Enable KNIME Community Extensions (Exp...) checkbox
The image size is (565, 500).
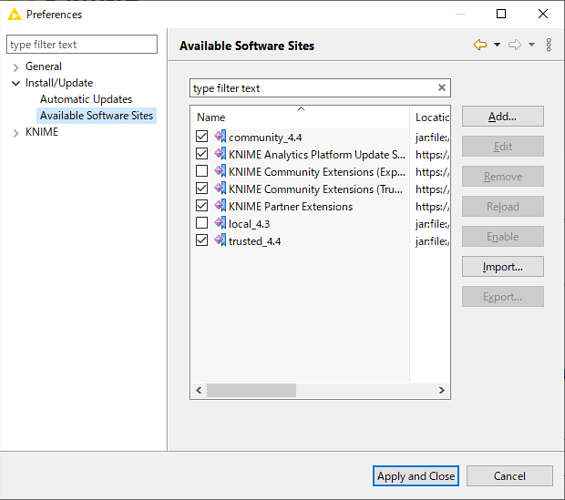point(202,171)
